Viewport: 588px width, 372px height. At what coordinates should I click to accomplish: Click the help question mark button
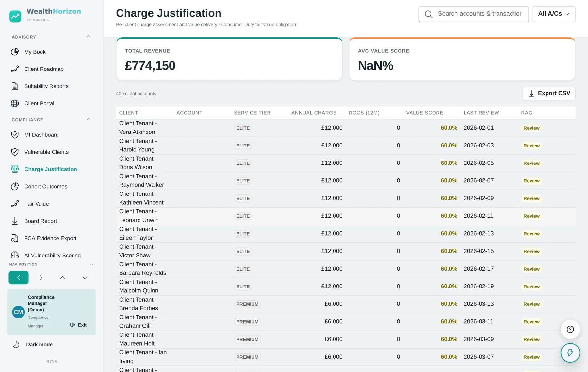(x=570, y=329)
